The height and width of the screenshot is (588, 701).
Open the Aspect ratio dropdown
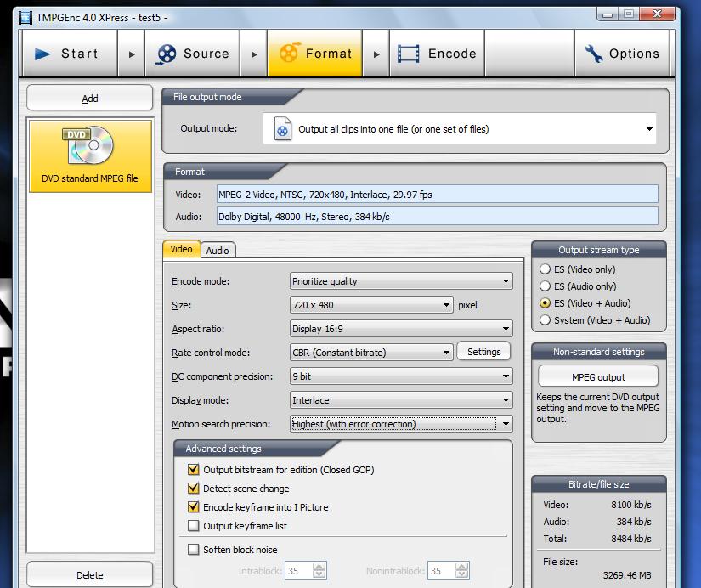(x=400, y=329)
